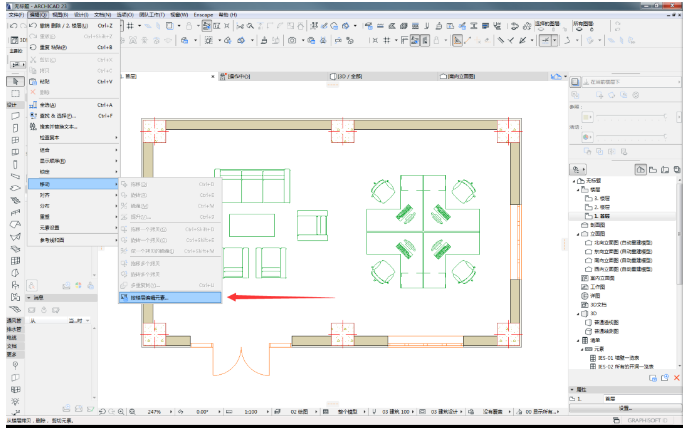Collapse the 立面图 tree node

578,234
